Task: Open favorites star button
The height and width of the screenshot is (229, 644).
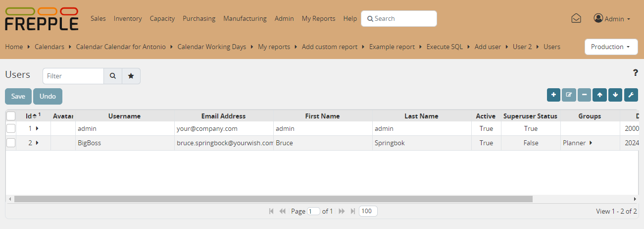Action: click(131, 76)
